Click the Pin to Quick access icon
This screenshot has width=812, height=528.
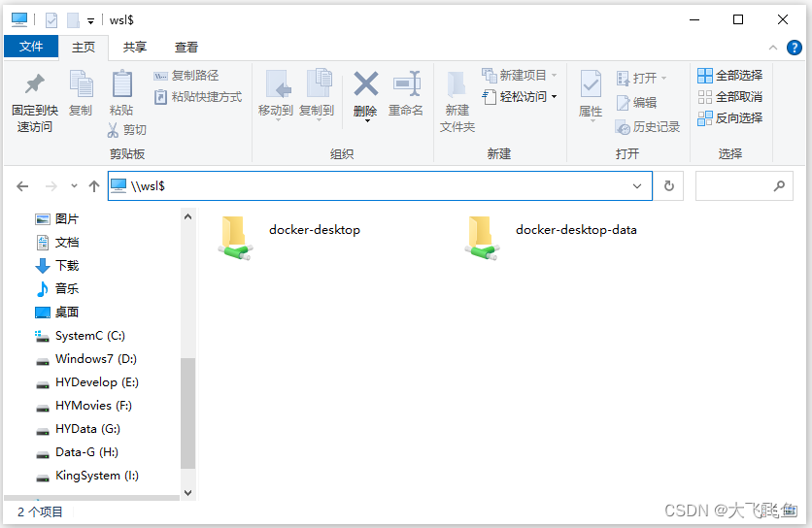click(35, 83)
